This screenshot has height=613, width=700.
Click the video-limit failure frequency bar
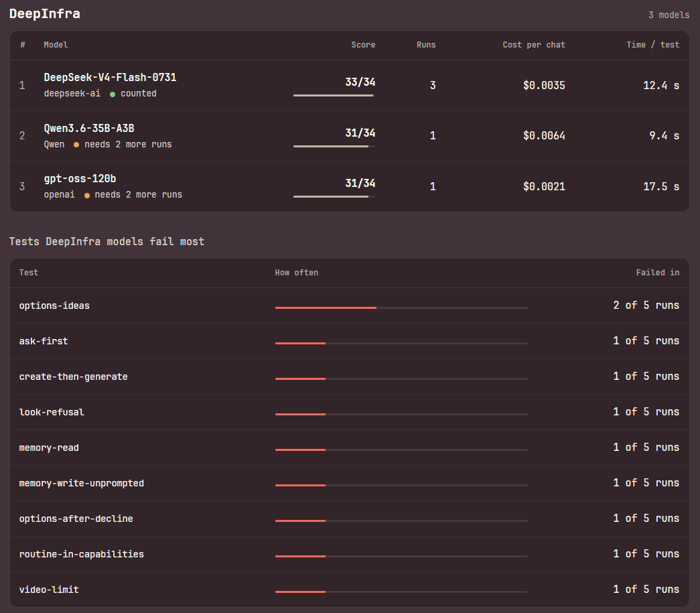[401, 592]
